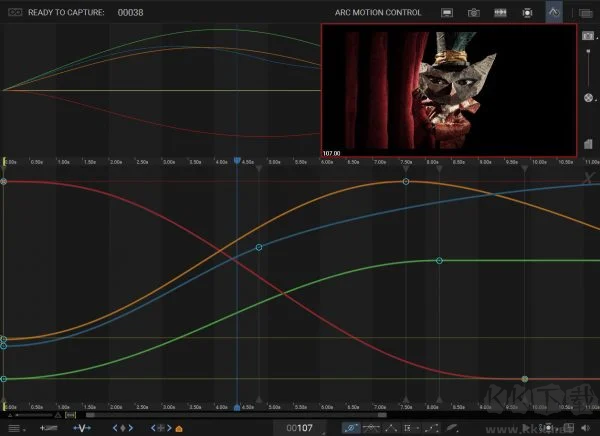Open the axis list menu at bottom left

(16, 428)
